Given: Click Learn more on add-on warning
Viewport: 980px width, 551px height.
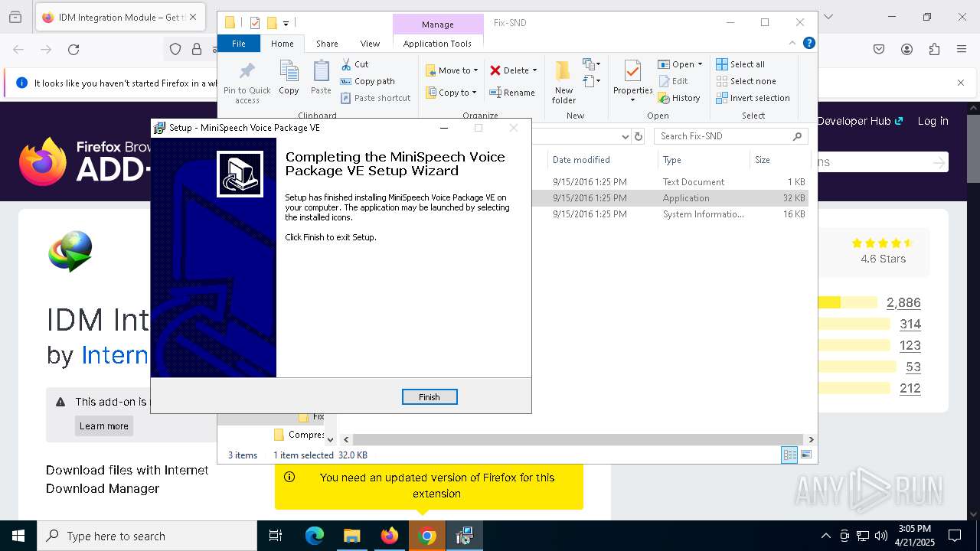Looking at the screenshot, I should tap(104, 426).
